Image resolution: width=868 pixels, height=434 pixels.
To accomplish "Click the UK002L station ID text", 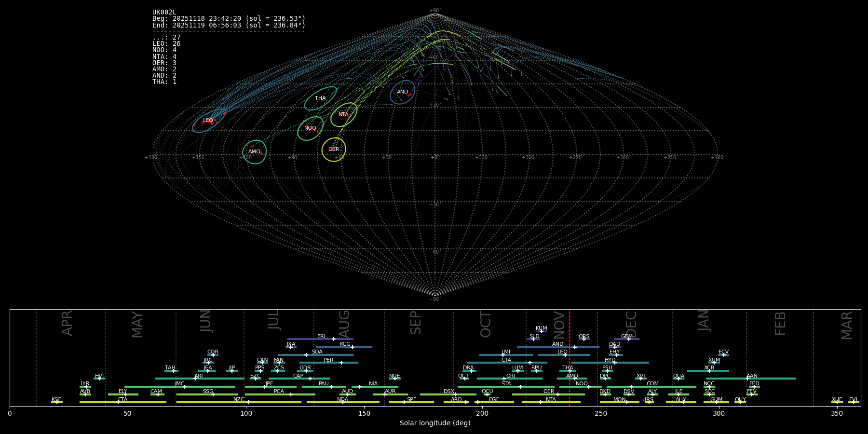I will pyautogui.click(x=164, y=13).
